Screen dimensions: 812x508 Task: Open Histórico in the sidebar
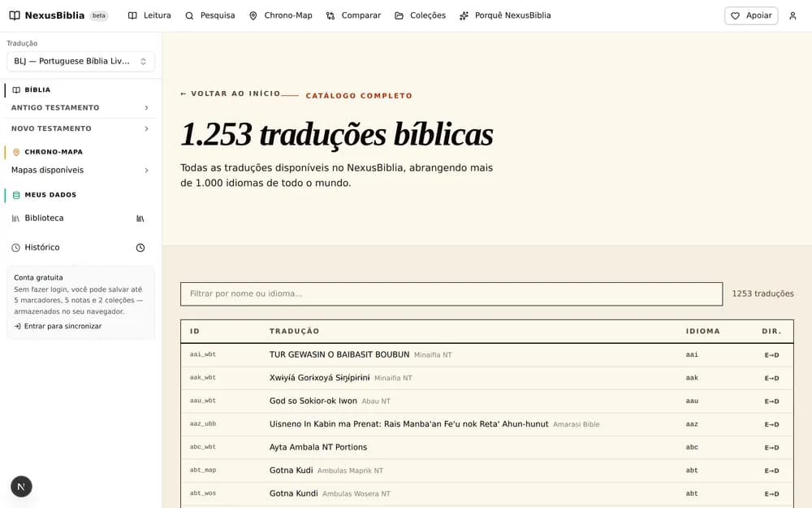(42, 247)
